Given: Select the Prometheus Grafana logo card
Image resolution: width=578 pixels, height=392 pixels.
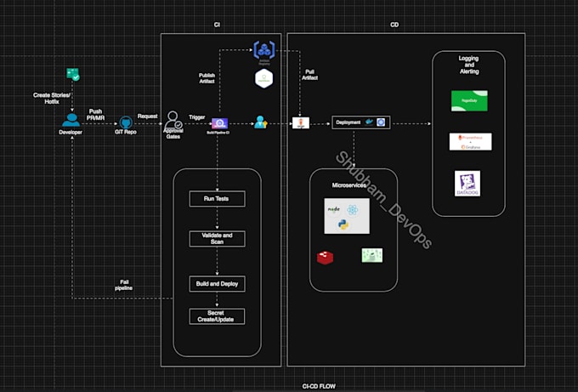Looking at the screenshot, I should pyautogui.click(x=470, y=142).
